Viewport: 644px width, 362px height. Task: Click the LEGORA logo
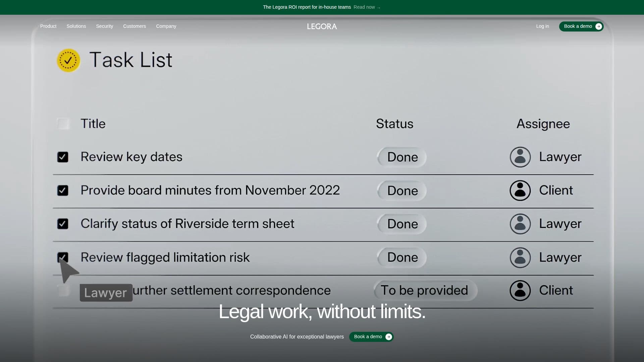pyautogui.click(x=322, y=26)
